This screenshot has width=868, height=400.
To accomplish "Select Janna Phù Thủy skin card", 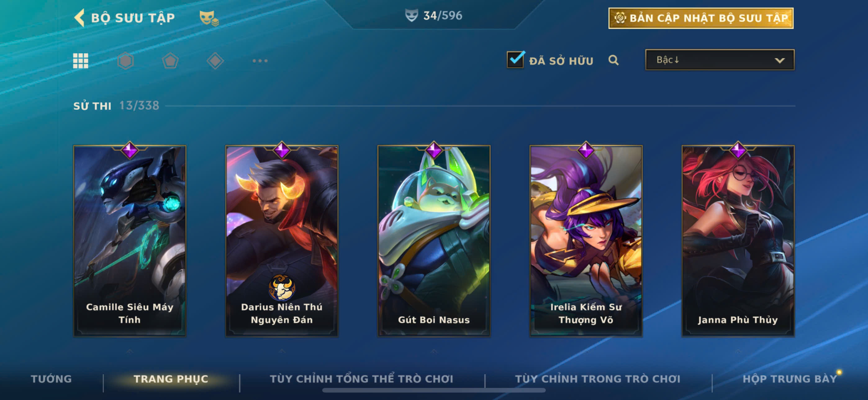I will 738,241.
